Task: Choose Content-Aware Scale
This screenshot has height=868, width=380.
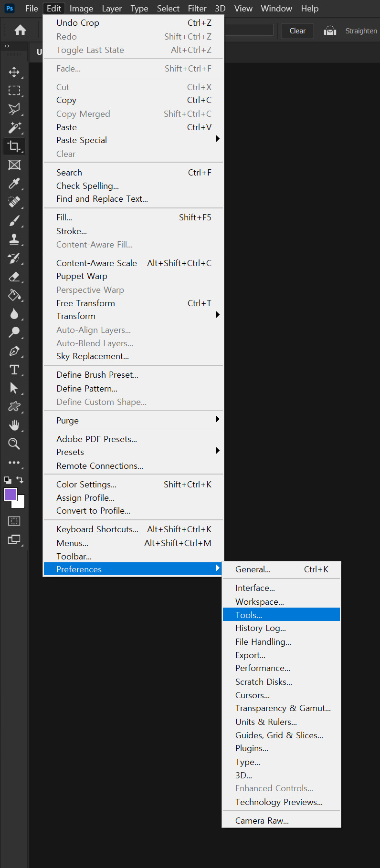Action: click(x=133, y=263)
